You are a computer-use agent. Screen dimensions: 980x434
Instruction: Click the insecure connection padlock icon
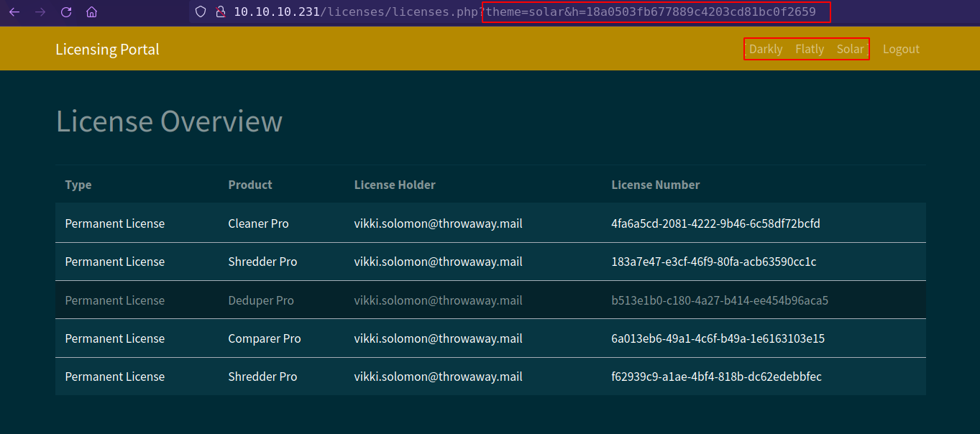[x=221, y=12]
